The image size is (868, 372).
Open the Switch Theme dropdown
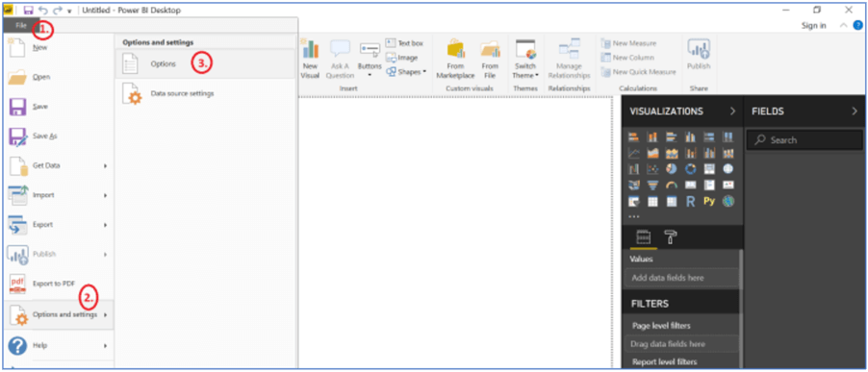pyautogui.click(x=524, y=60)
